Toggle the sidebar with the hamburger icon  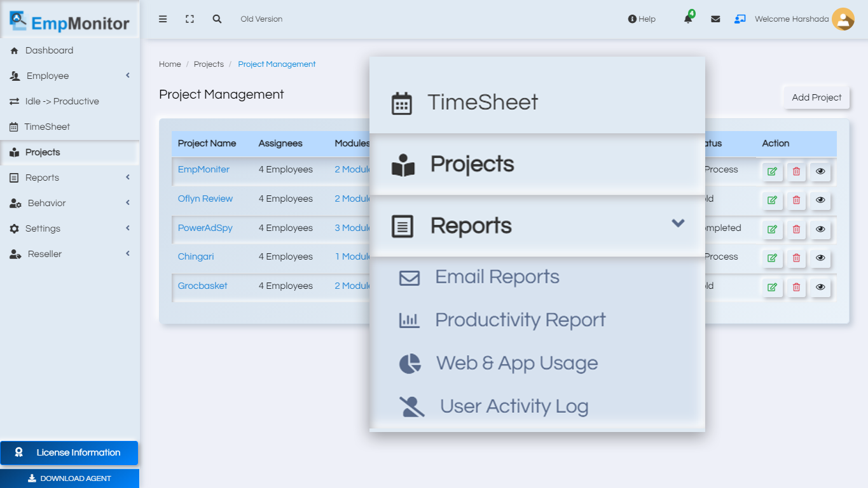tap(163, 18)
